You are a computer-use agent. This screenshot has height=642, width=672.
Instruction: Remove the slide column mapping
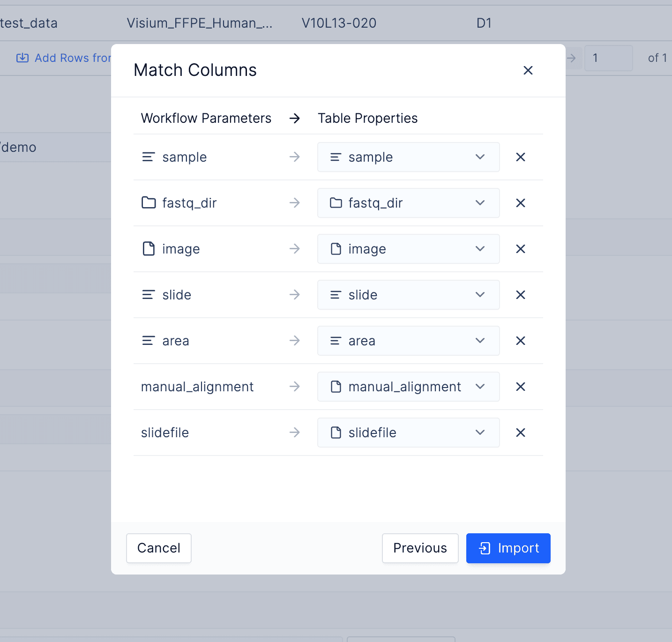(521, 295)
